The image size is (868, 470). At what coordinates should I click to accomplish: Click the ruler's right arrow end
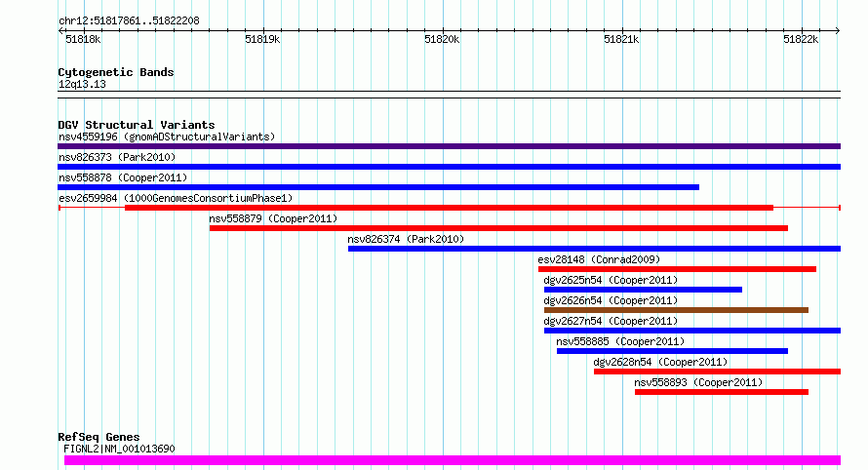click(x=838, y=31)
